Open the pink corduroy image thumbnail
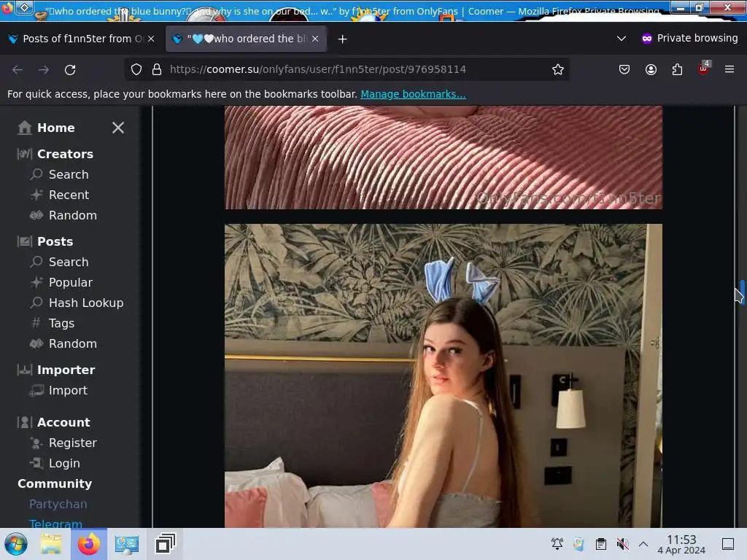 (443, 157)
